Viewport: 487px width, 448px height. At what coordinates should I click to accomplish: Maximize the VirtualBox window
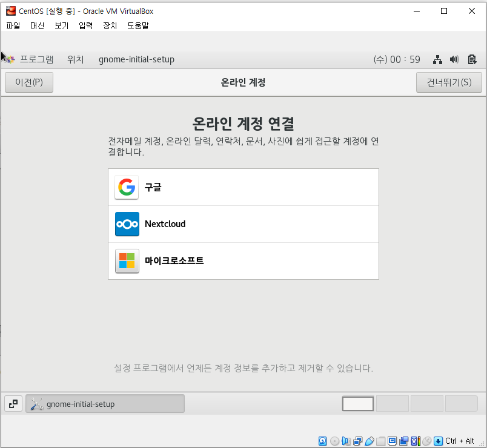444,11
